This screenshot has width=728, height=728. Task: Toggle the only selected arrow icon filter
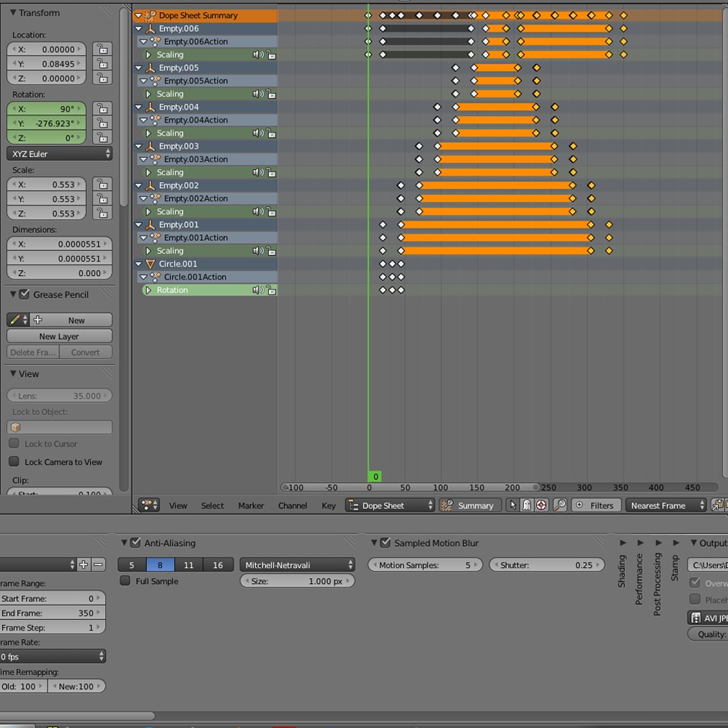pyautogui.click(x=512, y=505)
